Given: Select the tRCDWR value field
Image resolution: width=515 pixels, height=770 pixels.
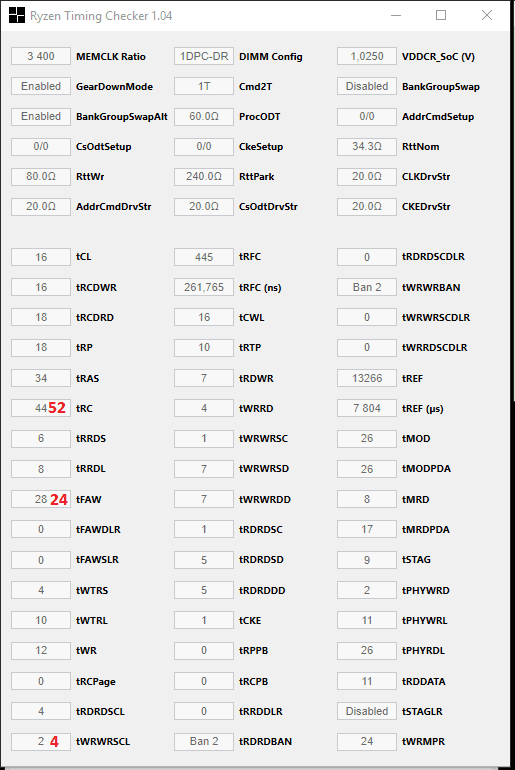Looking at the screenshot, I should pos(41,287).
